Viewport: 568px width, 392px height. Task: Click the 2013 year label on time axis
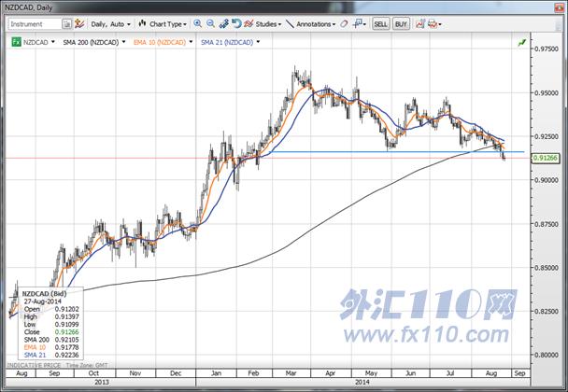click(x=101, y=382)
